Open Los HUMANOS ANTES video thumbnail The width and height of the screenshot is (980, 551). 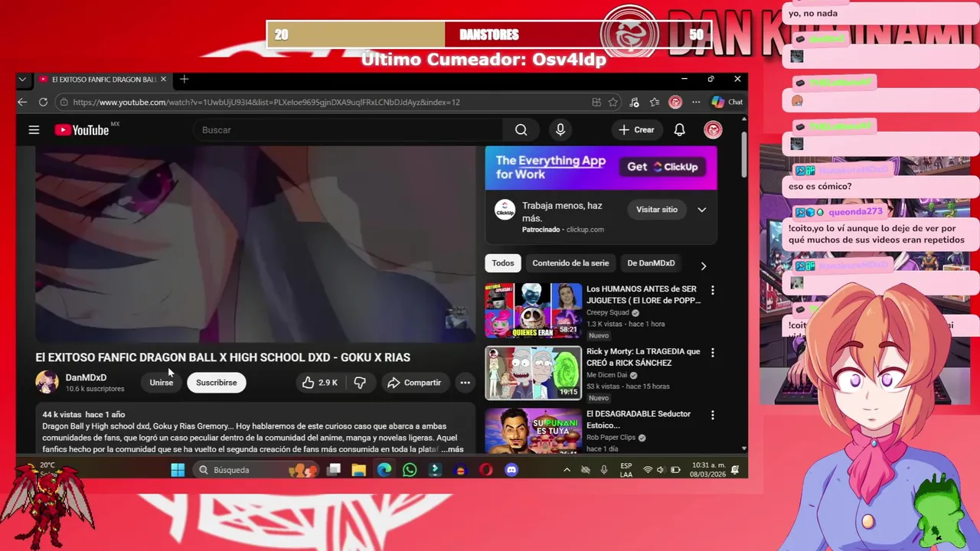tap(533, 310)
